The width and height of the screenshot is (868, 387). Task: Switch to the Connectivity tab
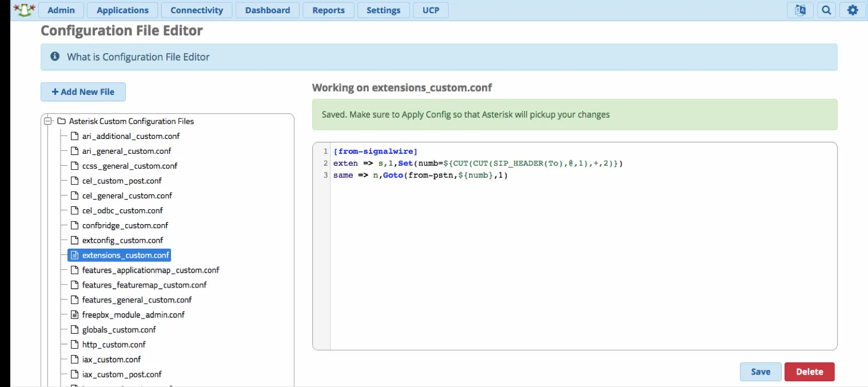click(x=197, y=10)
